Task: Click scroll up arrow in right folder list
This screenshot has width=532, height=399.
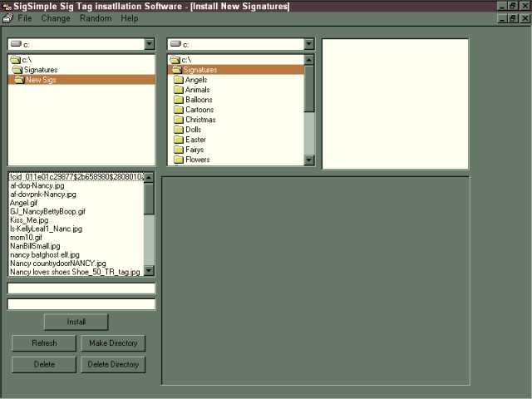Action: tap(309, 60)
